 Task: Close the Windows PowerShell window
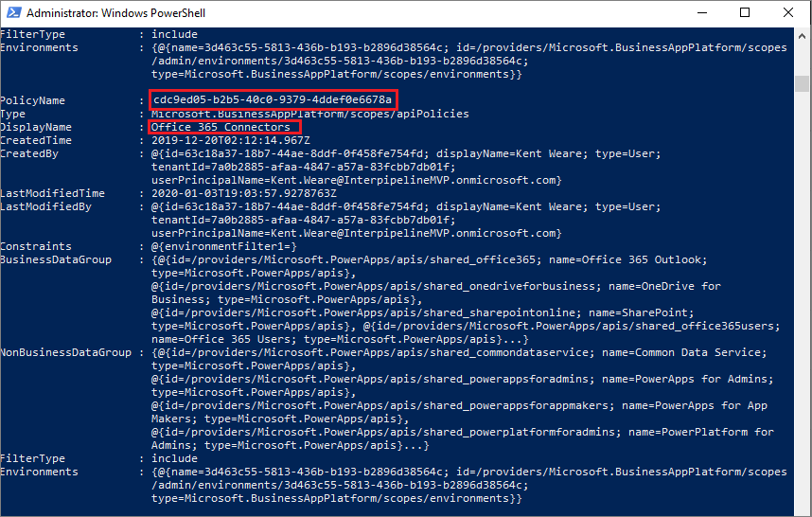tap(788, 12)
